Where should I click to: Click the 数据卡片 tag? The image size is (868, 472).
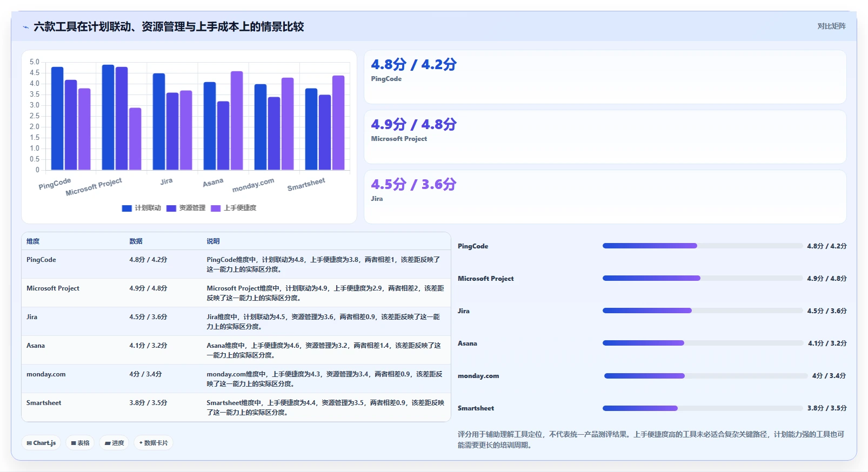[153, 443]
